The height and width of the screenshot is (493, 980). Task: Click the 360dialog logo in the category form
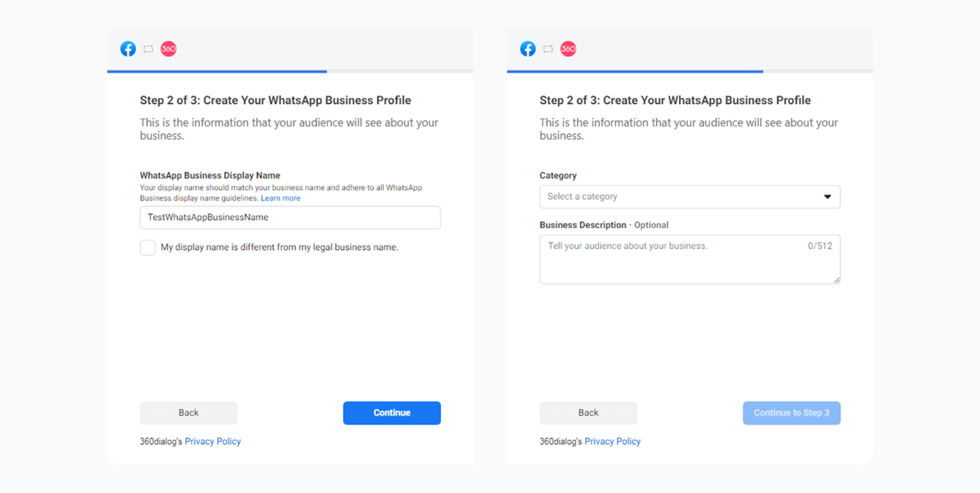(x=568, y=49)
